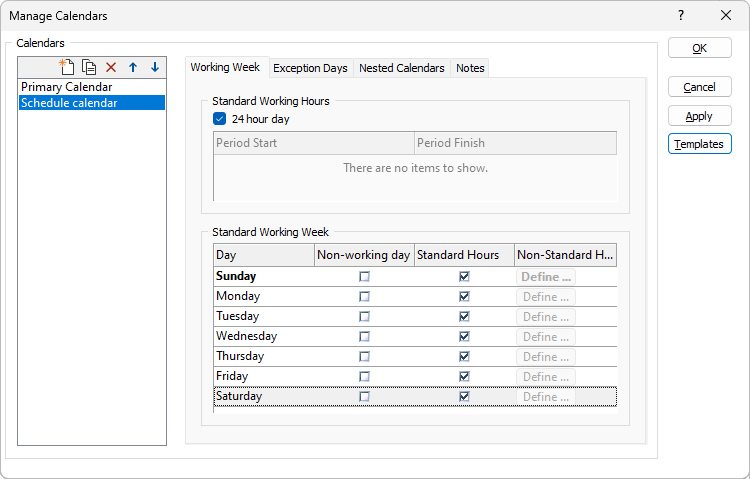Click the Day column header
The height and width of the screenshot is (479, 750).
(264, 255)
